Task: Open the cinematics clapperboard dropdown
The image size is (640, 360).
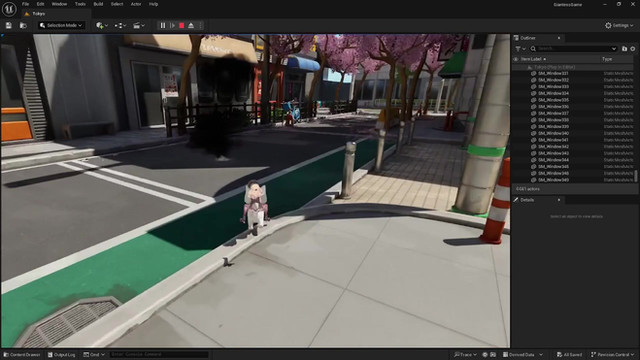Action: (139, 25)
